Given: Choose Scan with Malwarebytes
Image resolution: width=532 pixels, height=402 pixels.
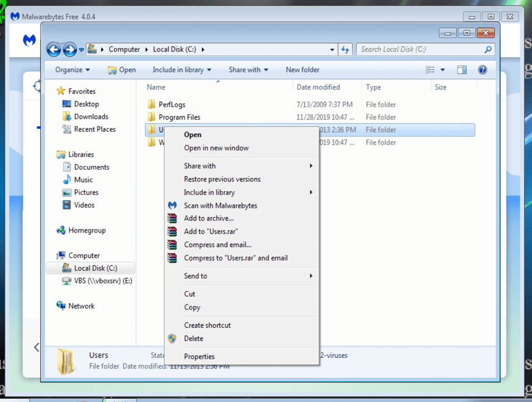Looking at the screenshot, I should pyautogui.click(x=242, y=206).
